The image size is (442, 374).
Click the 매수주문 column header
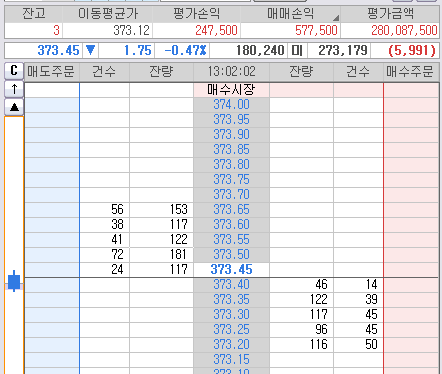[x=411, y=72]
